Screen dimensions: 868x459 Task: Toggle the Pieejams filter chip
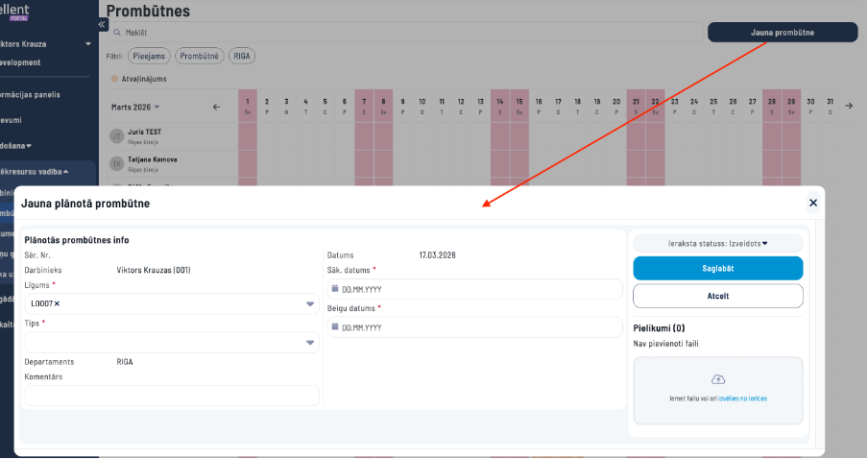coord(149,56)
